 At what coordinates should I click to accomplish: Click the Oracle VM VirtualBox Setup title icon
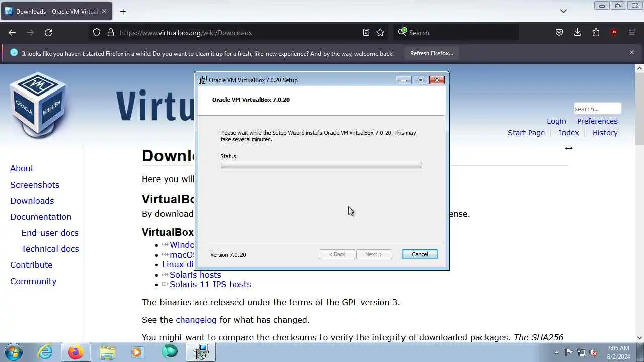tap(203, 80)
